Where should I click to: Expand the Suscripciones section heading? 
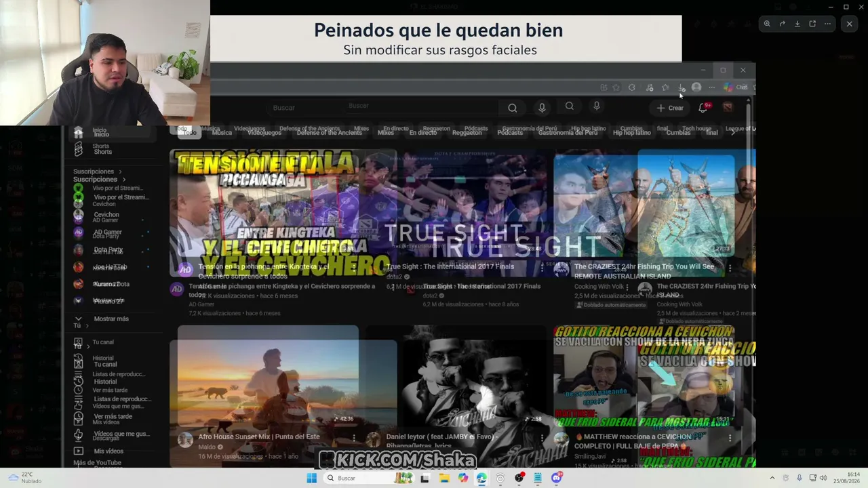click(x=98, y=179)
